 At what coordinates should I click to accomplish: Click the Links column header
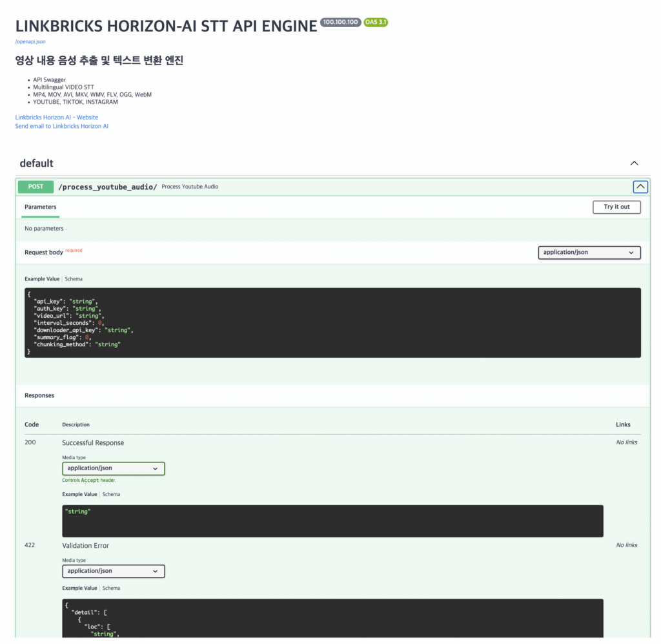623,424
